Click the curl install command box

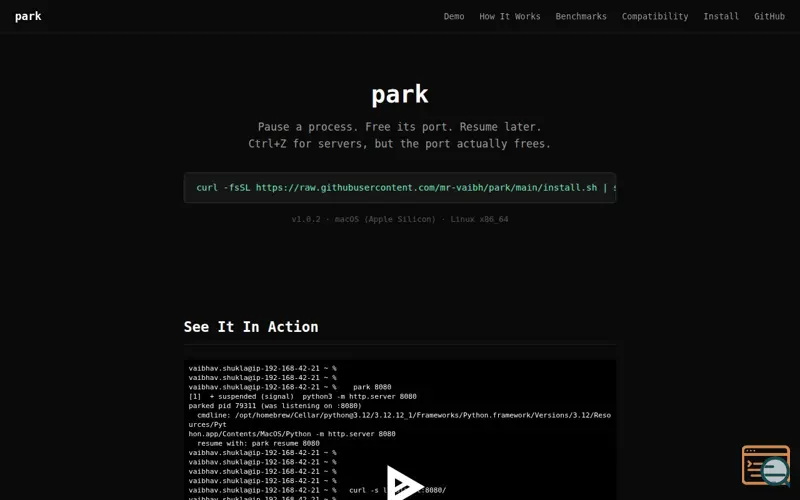click(x=399, y=188)
